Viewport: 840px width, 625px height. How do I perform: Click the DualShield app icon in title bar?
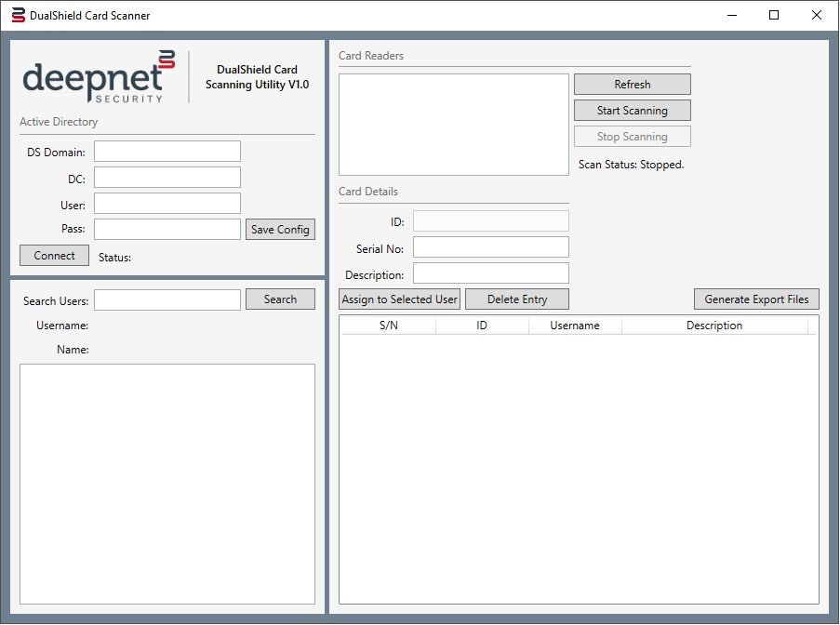[18, 15]
